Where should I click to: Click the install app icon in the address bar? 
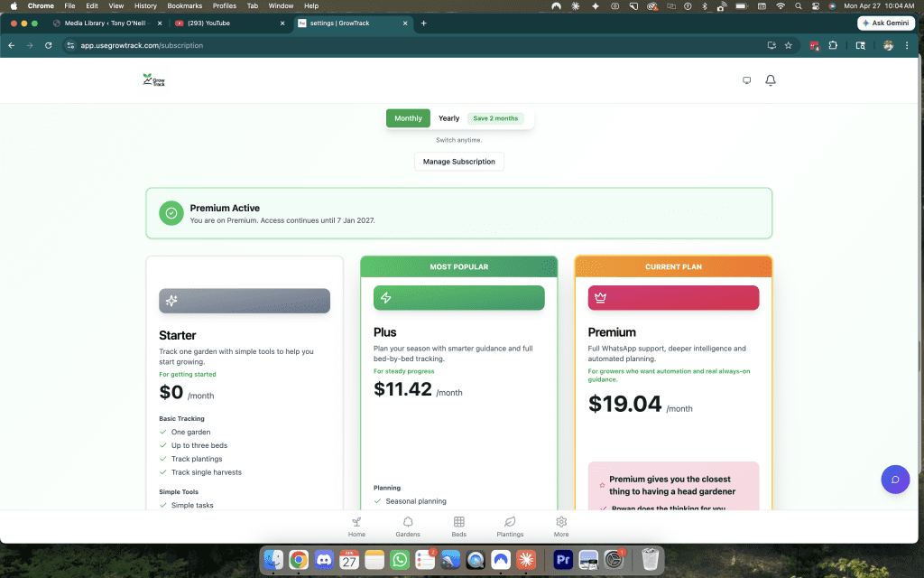(x=772, y=45)
